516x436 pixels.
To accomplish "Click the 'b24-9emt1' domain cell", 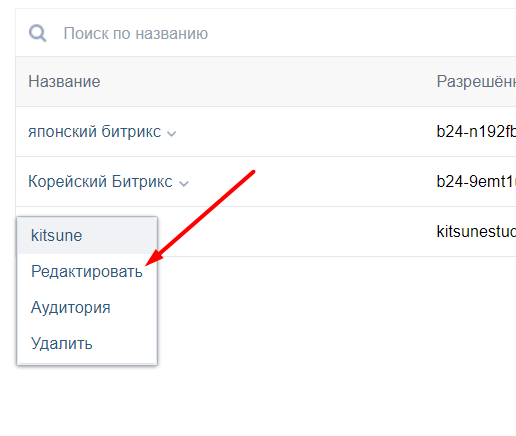I will coord(476,181).
